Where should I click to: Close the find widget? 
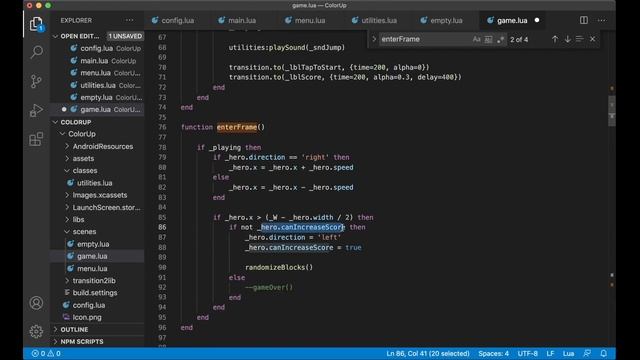click(x=593, y=39)
